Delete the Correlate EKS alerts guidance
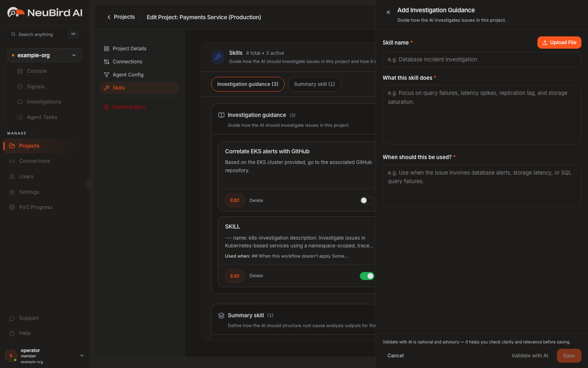The height and width of the screenshot is (368, 588). pyautogui.click(x=256, y=200)
